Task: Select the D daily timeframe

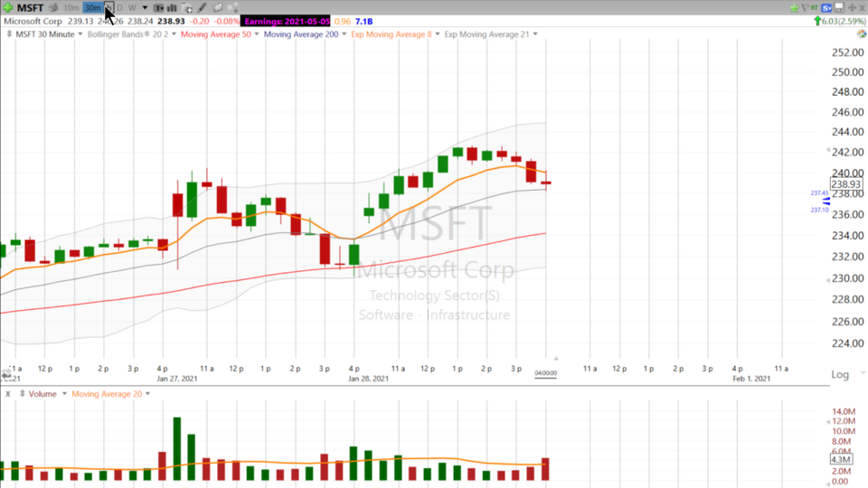Action: (x=119, y=8)
